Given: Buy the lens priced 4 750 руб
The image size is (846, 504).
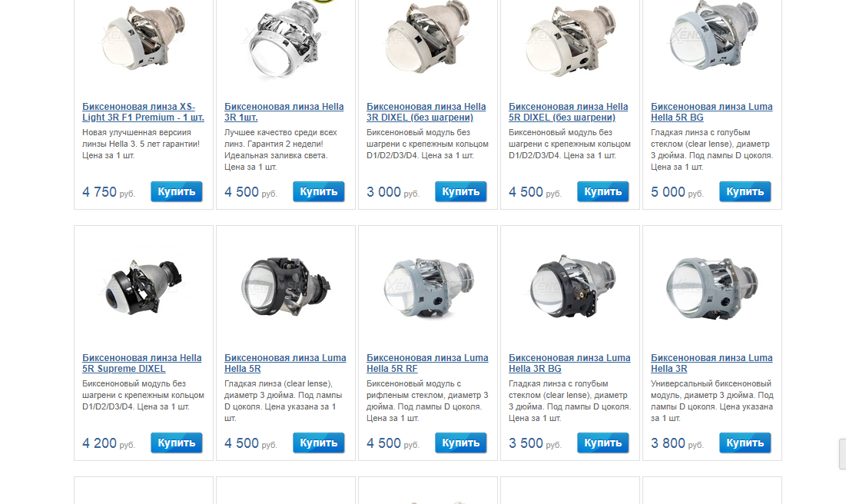Looking at the screenshot, I should [177, 191].
